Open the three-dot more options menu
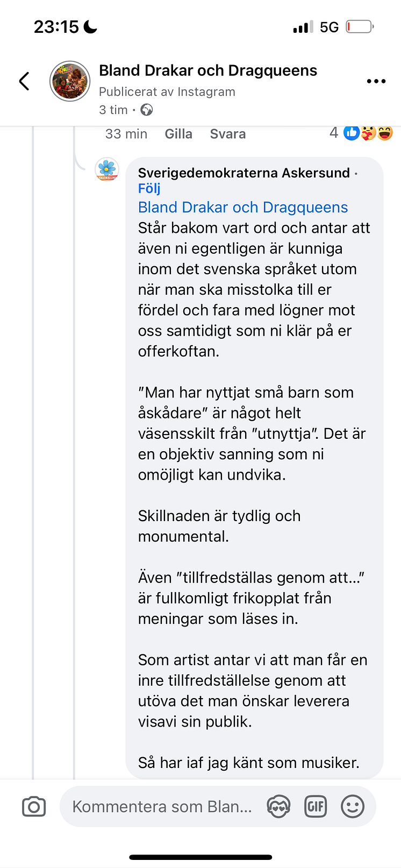The width and height of the screenshot is (401, 868). click(x=376, y=81)
